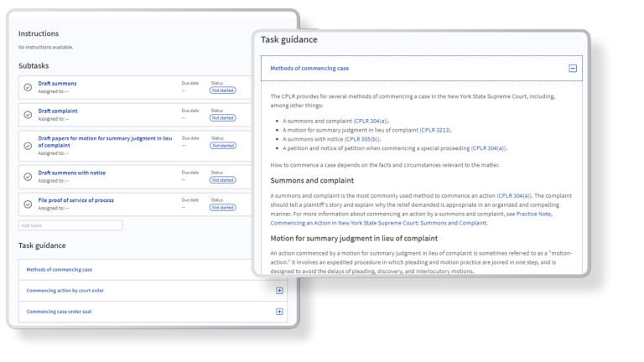Tick the circle for the summary judgment motion subtask
This screenshot has height=362, width=644.
28,145
